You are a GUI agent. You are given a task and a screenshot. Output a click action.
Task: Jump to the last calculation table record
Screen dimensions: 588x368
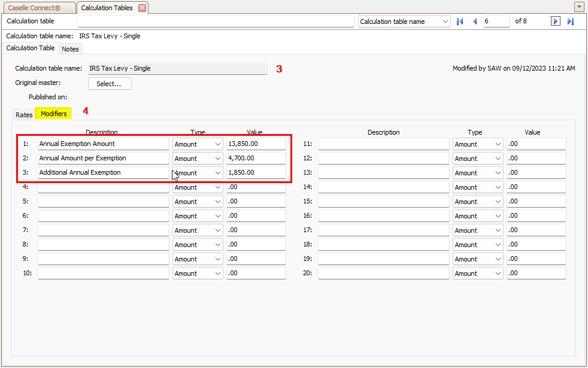click(571, 22)
